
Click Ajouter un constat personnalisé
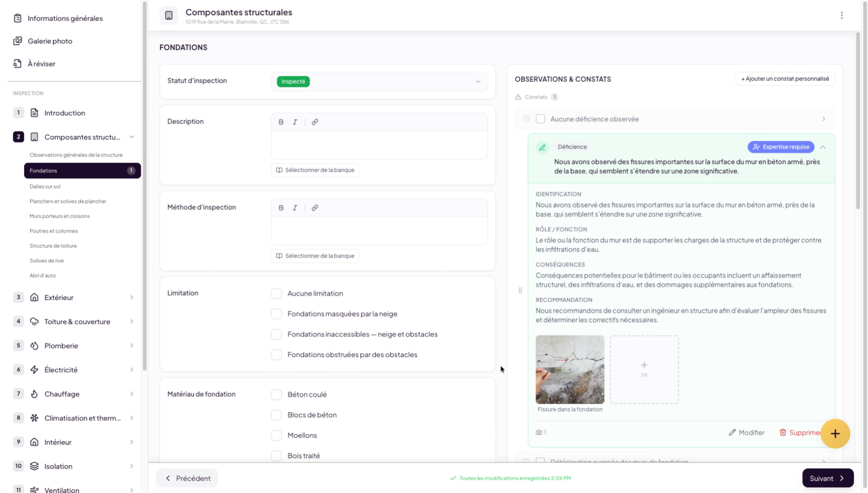[785, 79]
